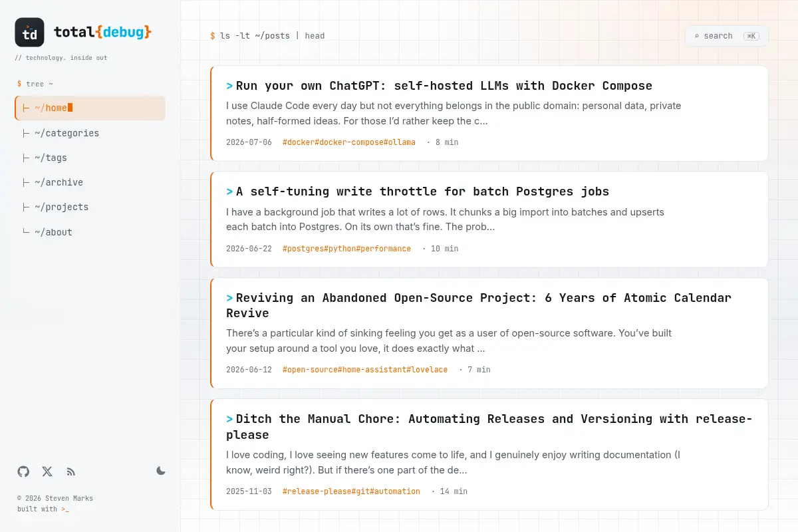Toggle dark mode with the moon icon
The image size is (798, 532).
click(x=161, y=471)
